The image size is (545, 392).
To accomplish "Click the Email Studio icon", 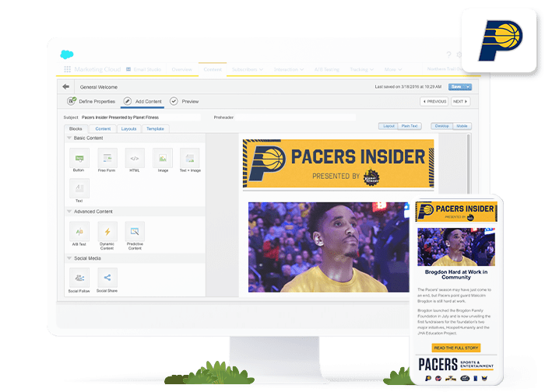I will 128,69.
